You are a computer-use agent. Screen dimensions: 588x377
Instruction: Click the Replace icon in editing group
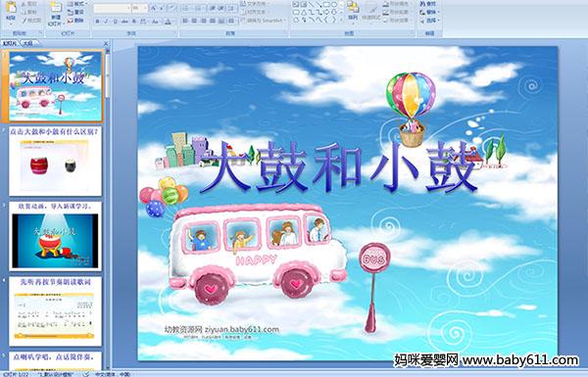428,12
